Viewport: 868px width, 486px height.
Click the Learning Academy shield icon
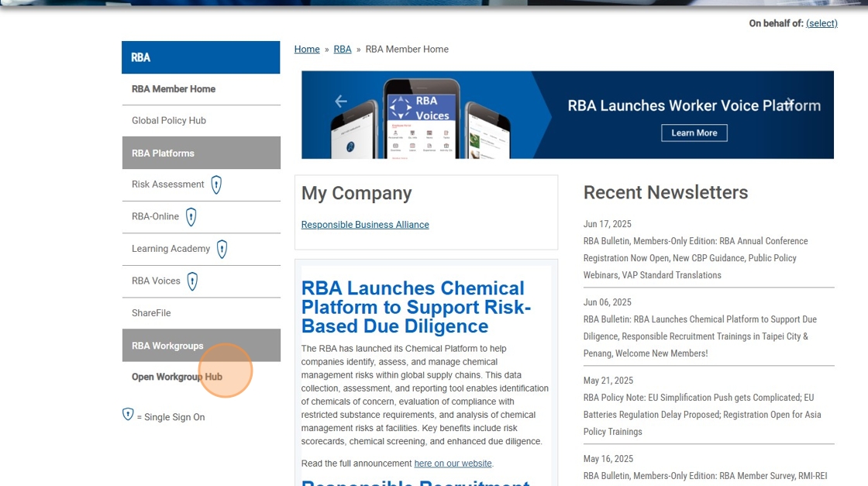(x=222, y=249)
